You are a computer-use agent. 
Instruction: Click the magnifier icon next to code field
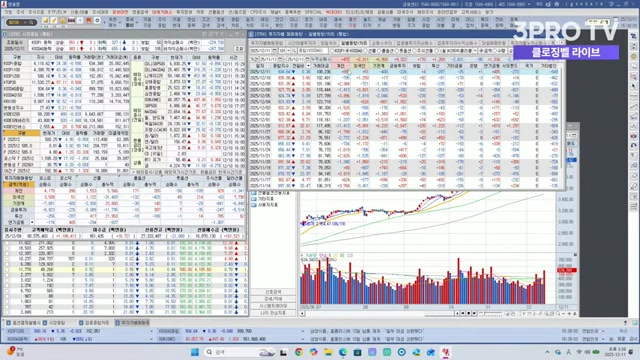[x=294, y=51]
